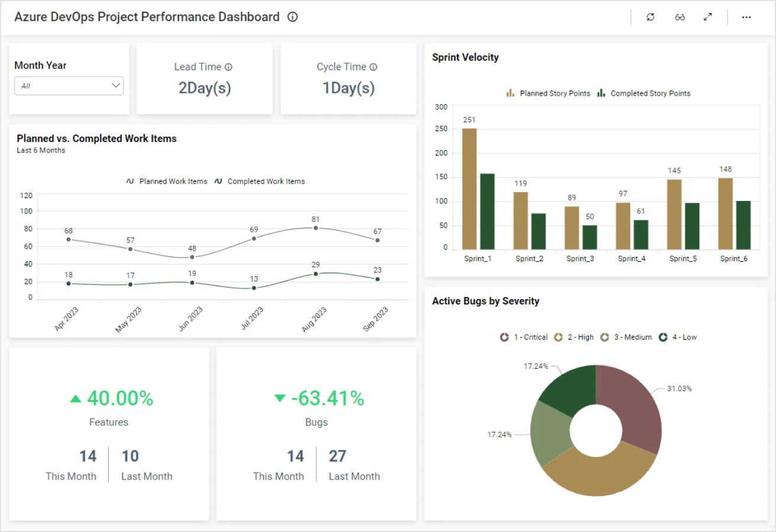Viewport: 776px width, 532px height.
Task: Click the info icon beside dashboard title
Action: [x=292, y=17]
